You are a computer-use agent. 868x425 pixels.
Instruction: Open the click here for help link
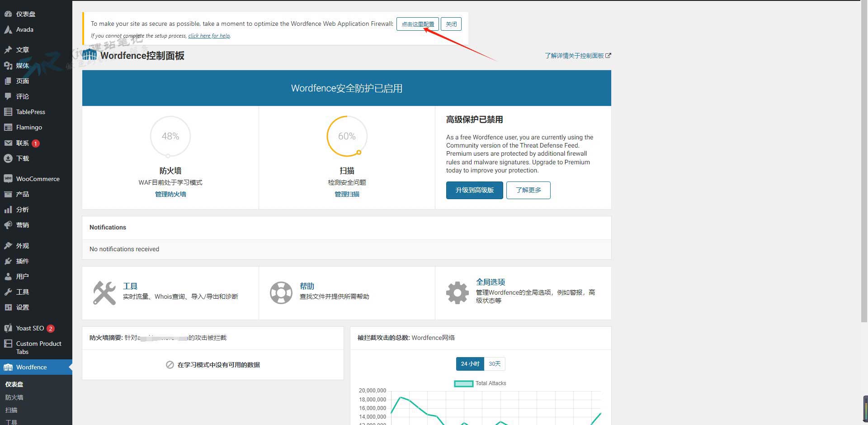coord(209,36)
